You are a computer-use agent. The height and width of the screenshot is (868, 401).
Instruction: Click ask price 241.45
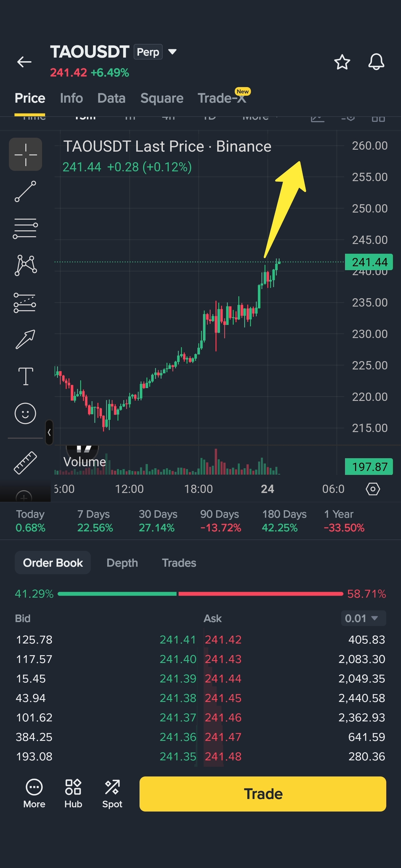pyautogui.click(x=223, y=698)
